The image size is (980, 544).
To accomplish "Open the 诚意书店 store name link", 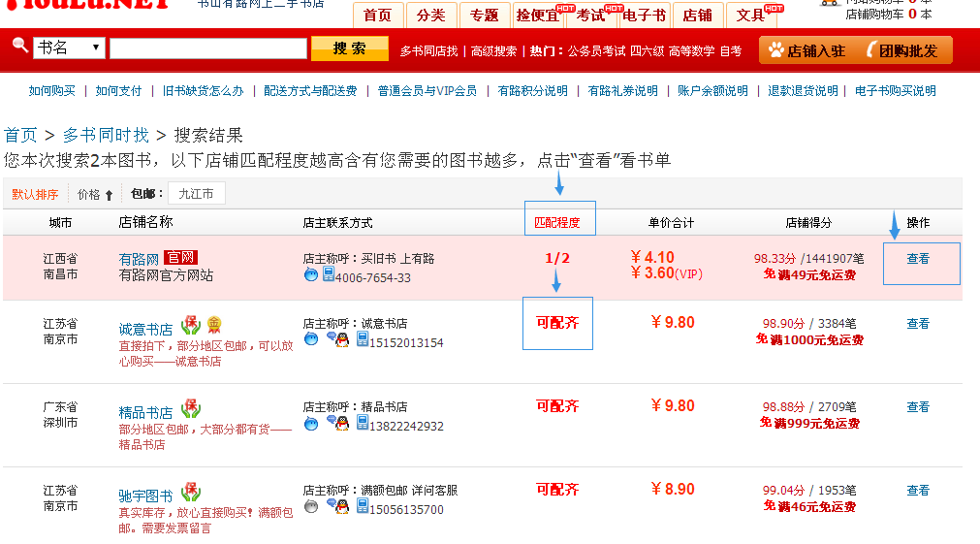I will (x=145, y=329).
